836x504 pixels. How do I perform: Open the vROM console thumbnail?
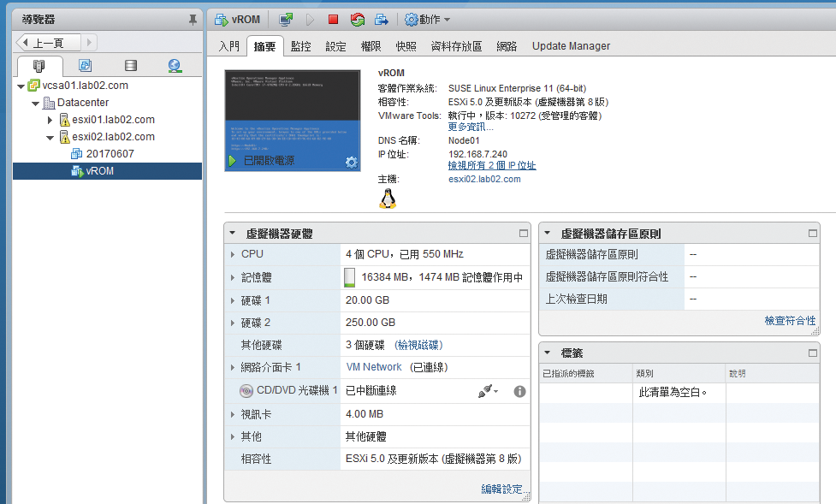pos(293,121)
